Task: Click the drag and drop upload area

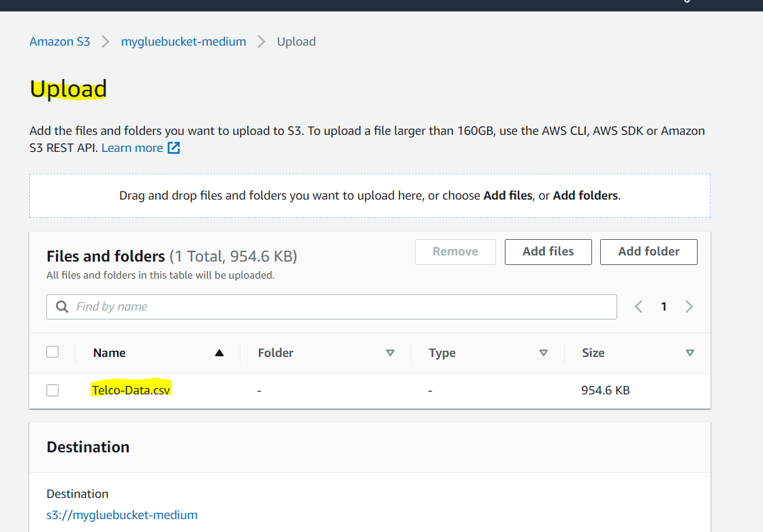Action: pos(369,195)
